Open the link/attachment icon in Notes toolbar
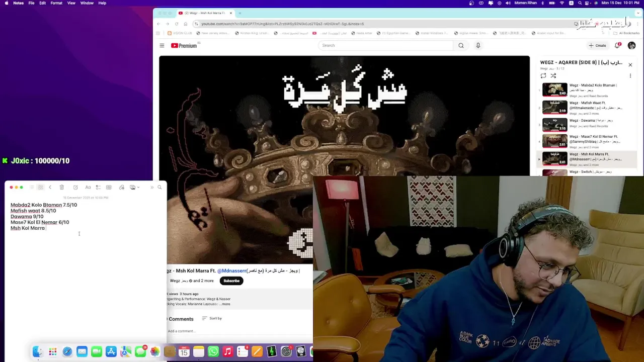This screenshot has height=362, width=644. (122, 187)
